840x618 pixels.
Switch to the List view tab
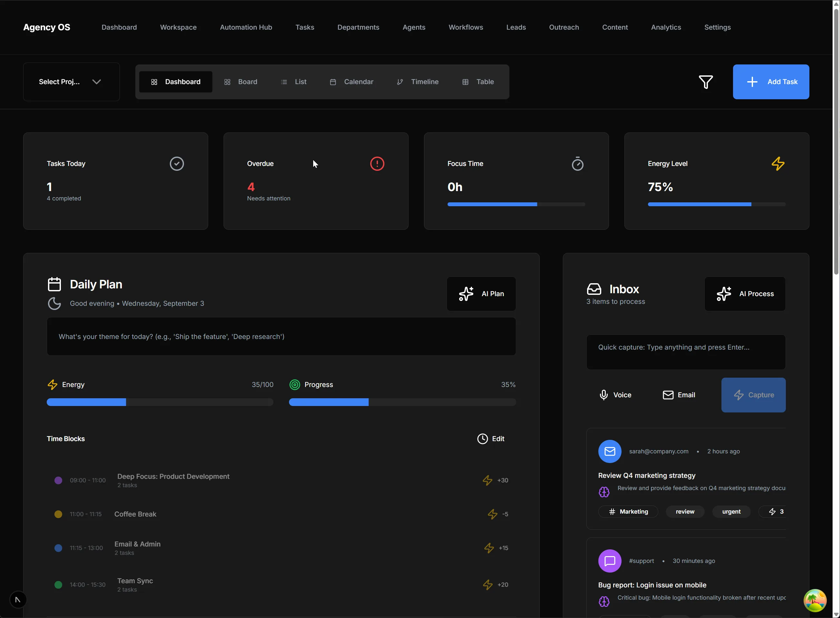(x=294, y=82)
